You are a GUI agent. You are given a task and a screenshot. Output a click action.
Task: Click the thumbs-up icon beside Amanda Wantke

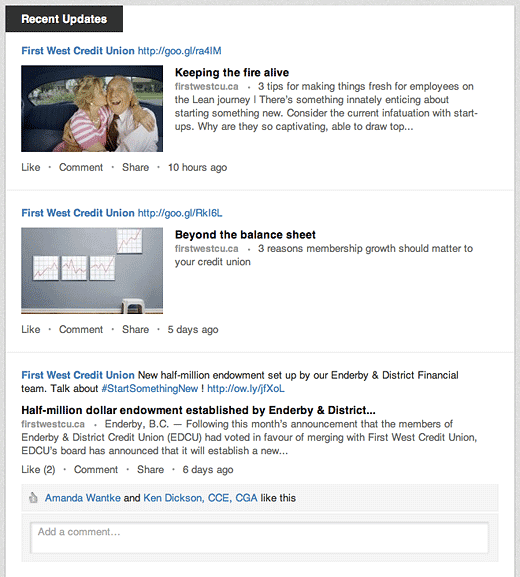[33, 498]
